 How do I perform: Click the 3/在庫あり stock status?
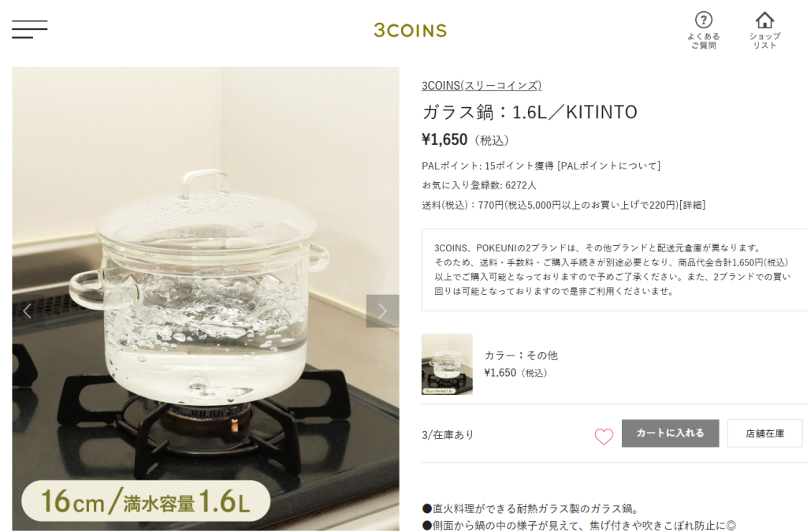448,435
